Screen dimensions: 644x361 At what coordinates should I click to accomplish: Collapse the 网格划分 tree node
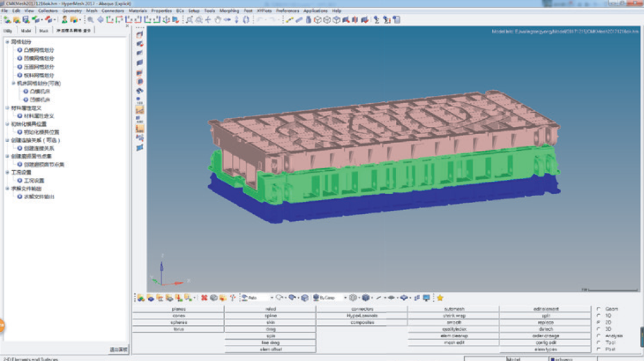(x=7, y=42)
